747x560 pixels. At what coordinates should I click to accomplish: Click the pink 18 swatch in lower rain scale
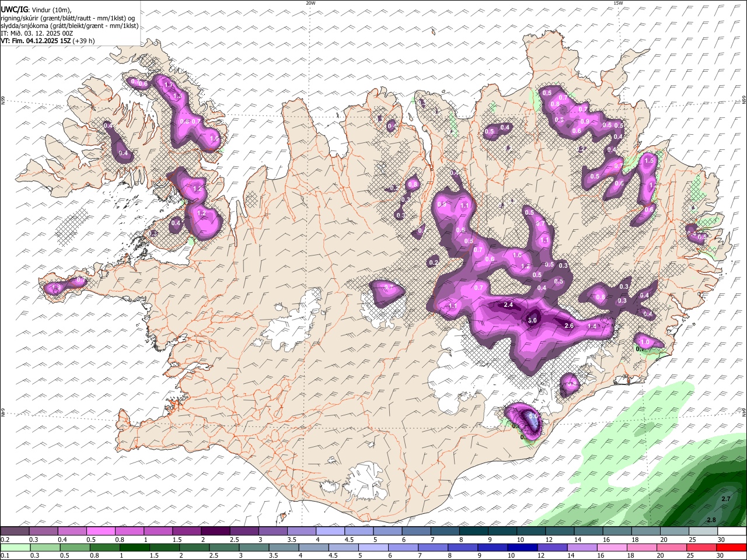(x=642, y=548)
